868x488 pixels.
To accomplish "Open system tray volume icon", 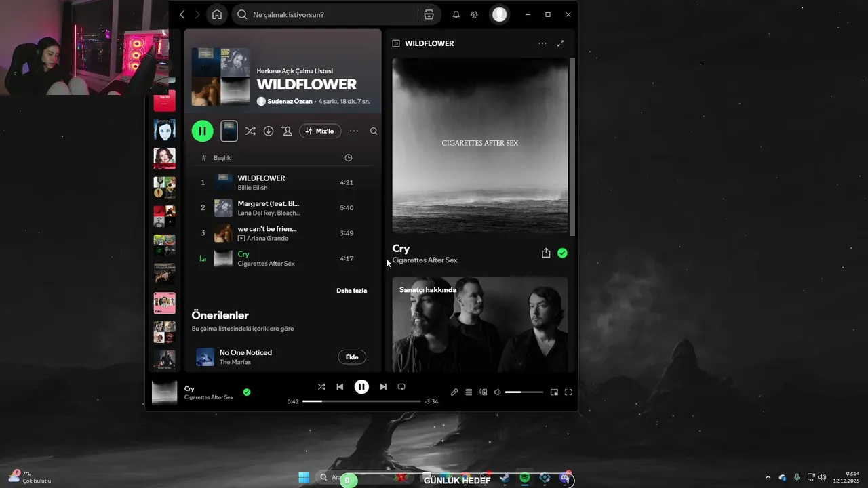I will pyautogui.click(x=823, y=477).
